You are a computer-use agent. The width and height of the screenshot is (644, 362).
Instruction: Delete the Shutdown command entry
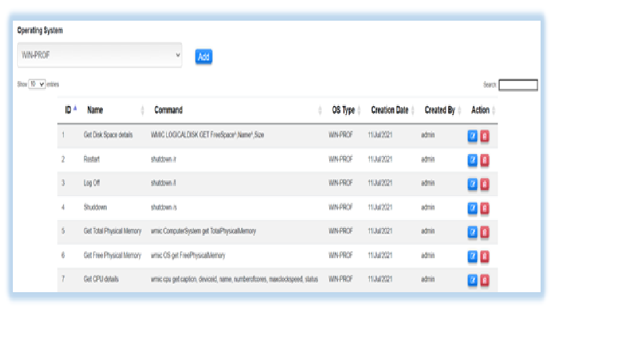[x=485, y=208]
